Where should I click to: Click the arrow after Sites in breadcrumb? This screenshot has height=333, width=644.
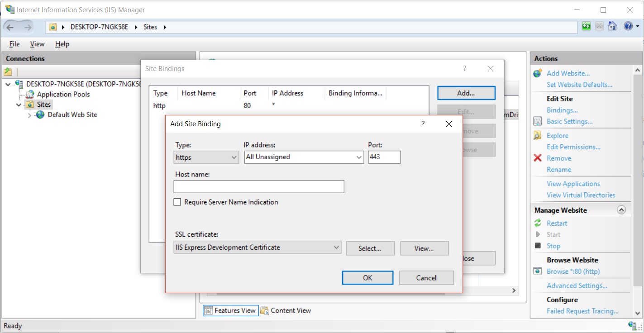coord(165,27)
